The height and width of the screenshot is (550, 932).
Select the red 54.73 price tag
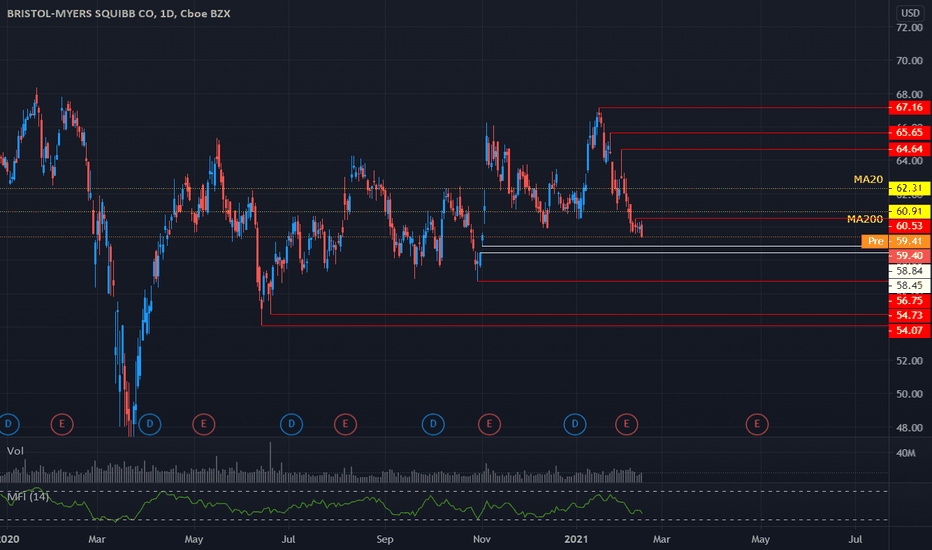[909, 315]
